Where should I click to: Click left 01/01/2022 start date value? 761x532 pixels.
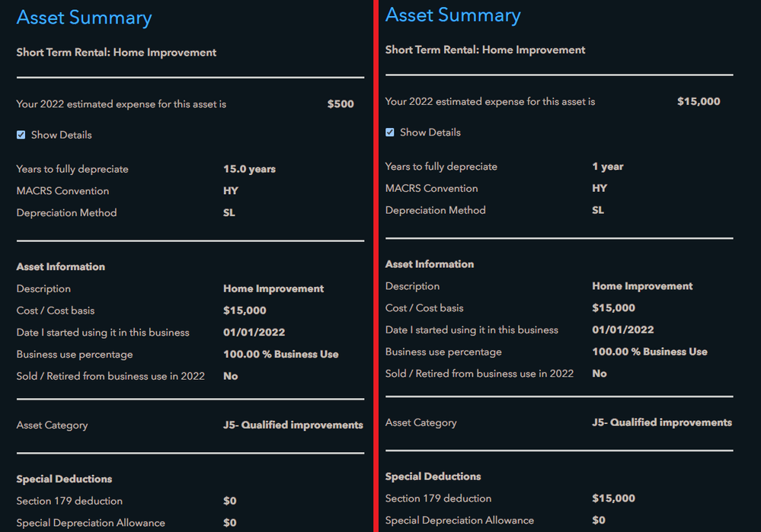pyautogui.click(x=254, y=332)
